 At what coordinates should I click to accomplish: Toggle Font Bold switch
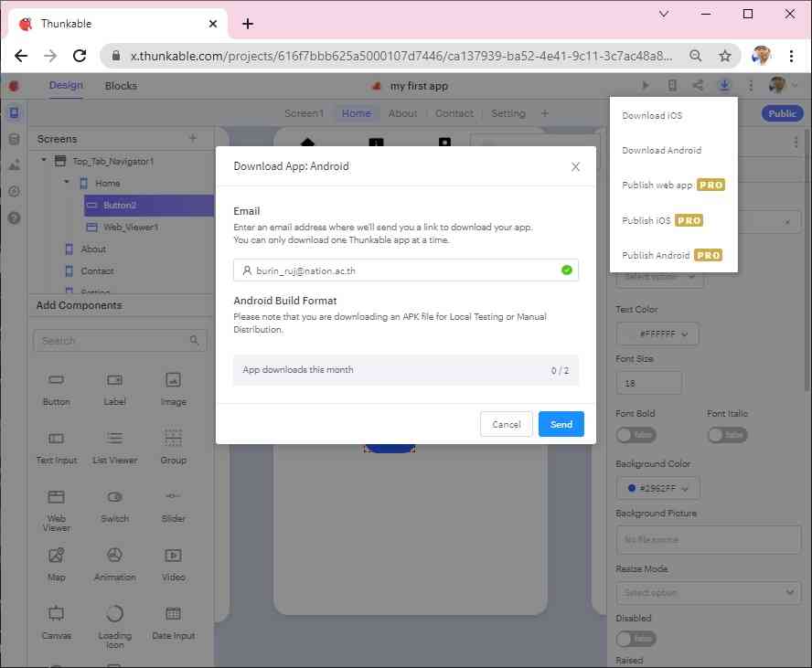[x=636, y=435]
